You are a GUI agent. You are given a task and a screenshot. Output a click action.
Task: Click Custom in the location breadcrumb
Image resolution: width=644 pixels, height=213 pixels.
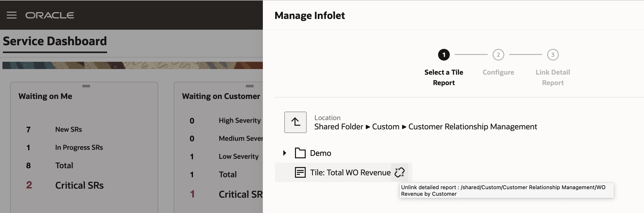point(386,127)
